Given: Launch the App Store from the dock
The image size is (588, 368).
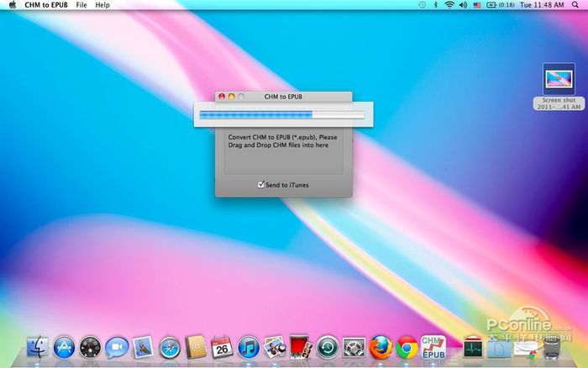Looking at the screenshot, I should [x=64, y=347].
